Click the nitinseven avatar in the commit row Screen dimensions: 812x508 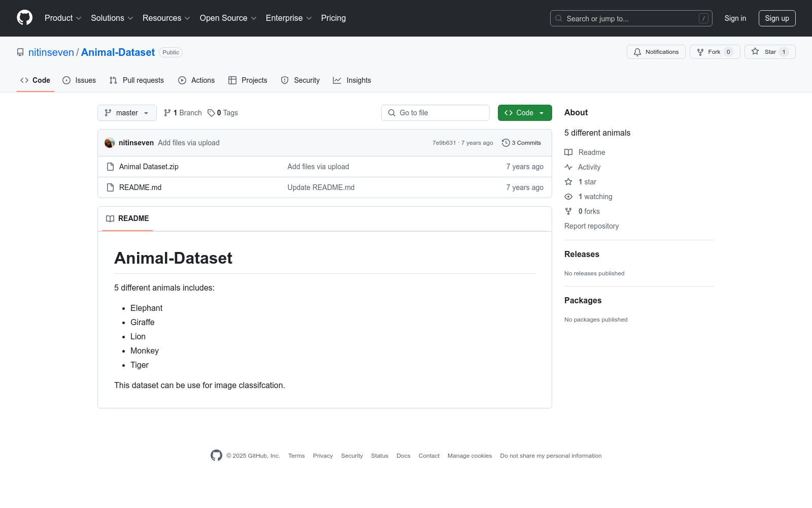tap(110, 143)
